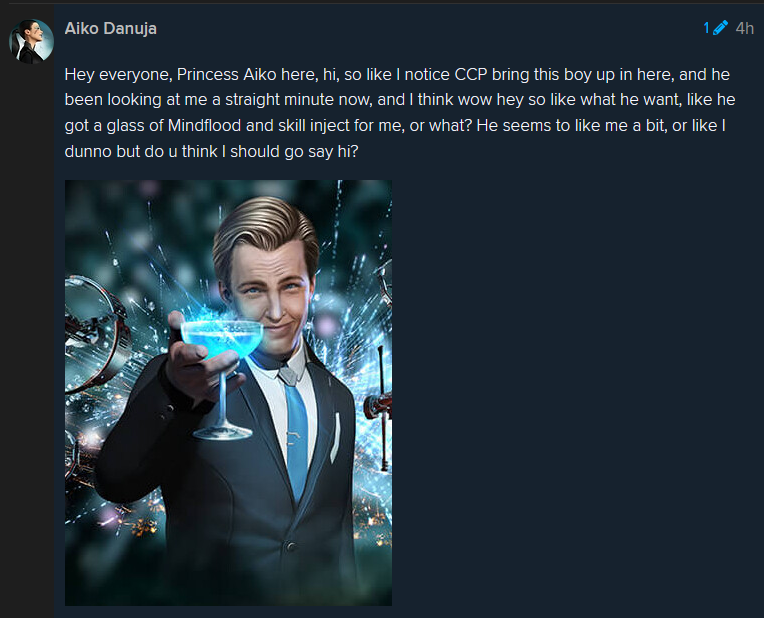The height and width of the screenshot is (618, 764).
Task: Click the glowing blue cocktail glass bowl
Action: tap(222, 337)
